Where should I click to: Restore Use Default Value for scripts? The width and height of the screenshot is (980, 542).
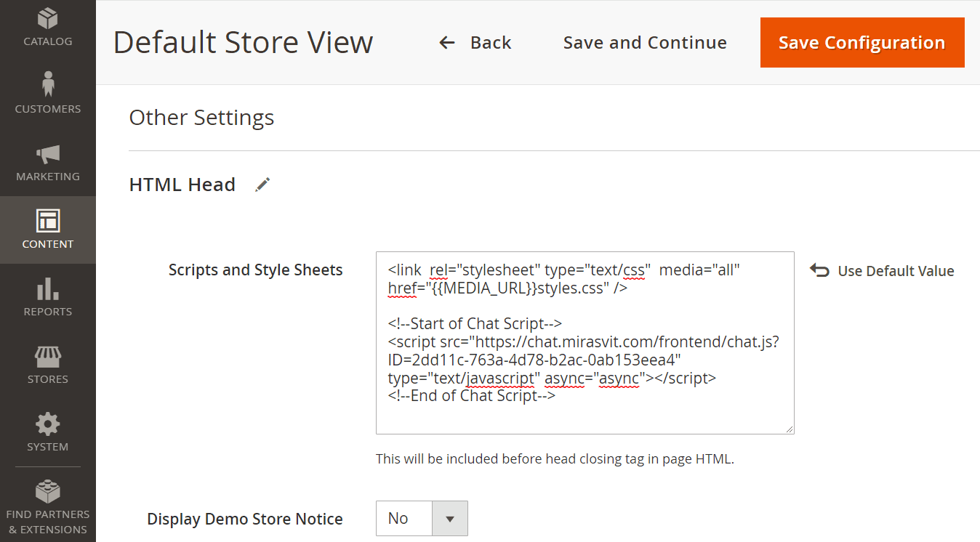(882, 271)
